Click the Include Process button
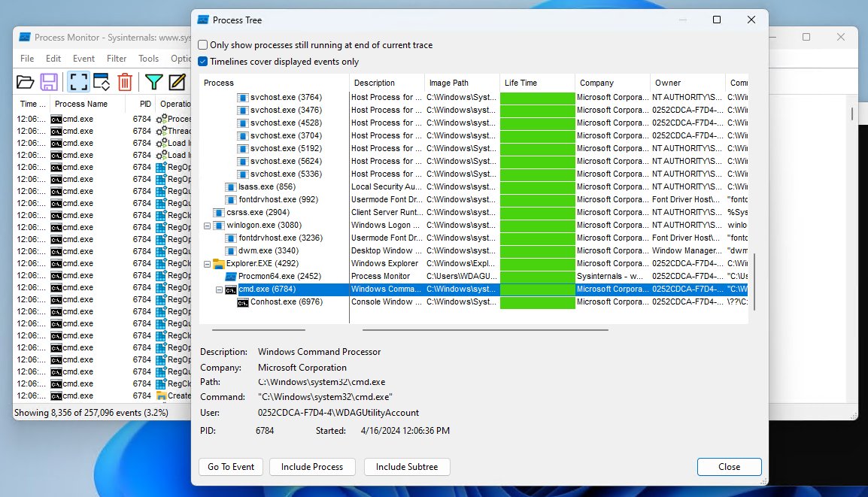 click(312, 467)
